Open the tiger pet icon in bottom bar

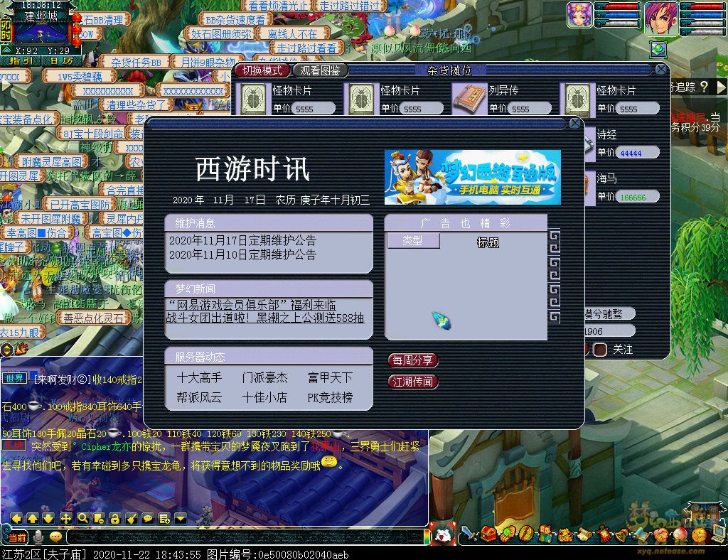[x=564, y=535]
